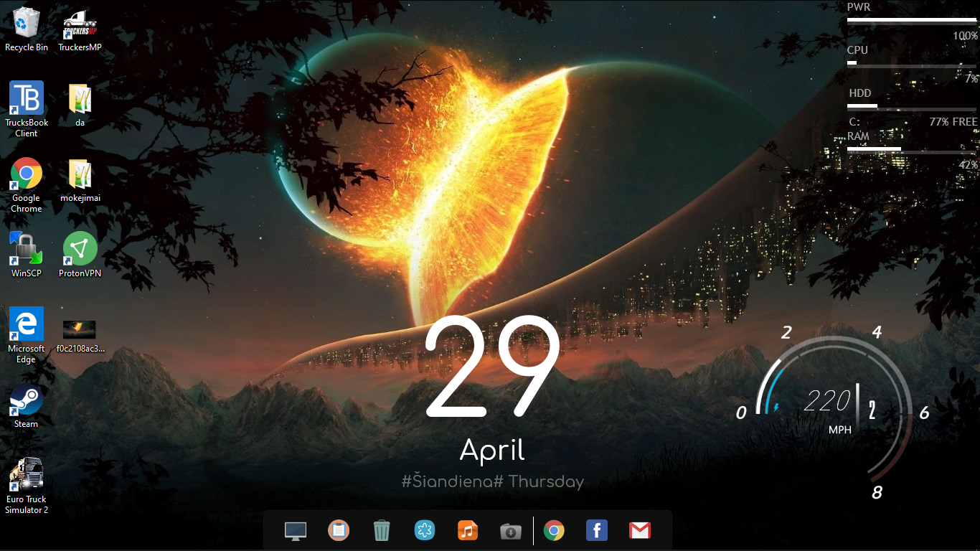Open the Recycle Bin desktop icon

27,29
